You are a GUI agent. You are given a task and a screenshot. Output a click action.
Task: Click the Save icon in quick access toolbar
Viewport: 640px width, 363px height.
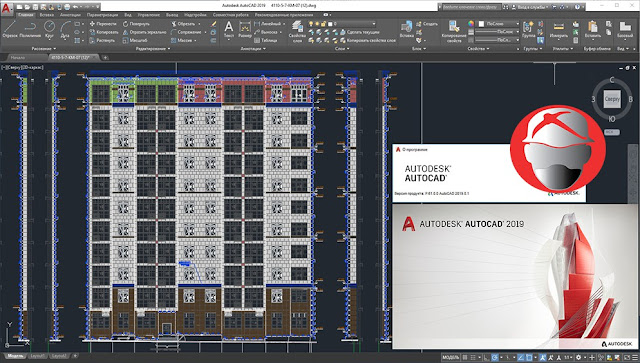click(x=35, y=7)
